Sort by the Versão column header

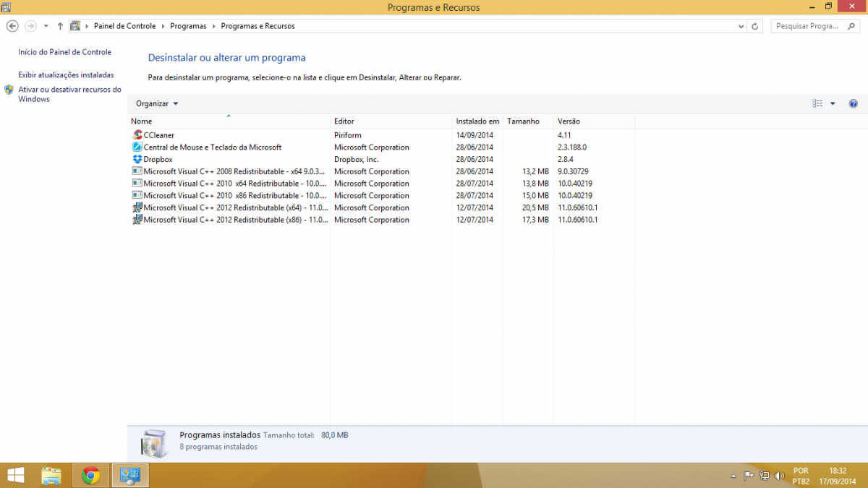(595, 121)
